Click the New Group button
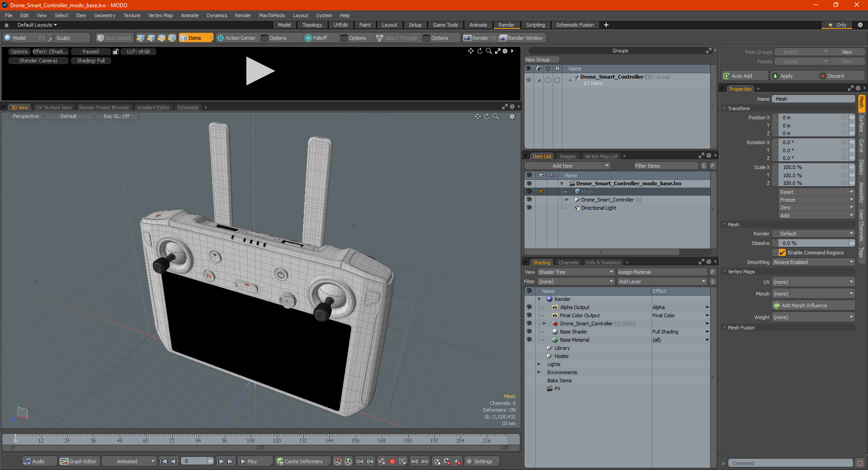Viewport: 868px width, 470px height. point(542,60)
